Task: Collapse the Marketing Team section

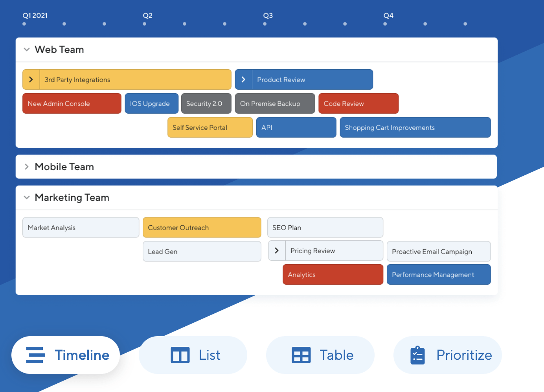Action: (27, 197)
